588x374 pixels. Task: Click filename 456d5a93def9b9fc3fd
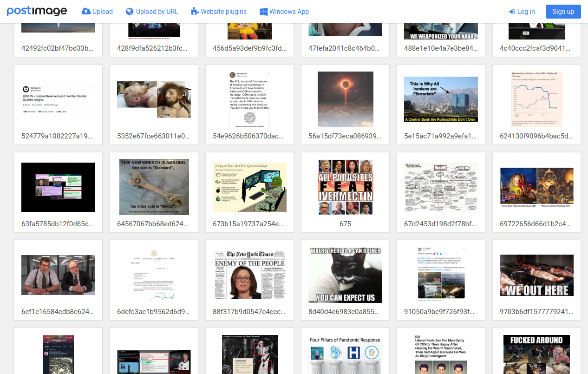coord(249,48)
